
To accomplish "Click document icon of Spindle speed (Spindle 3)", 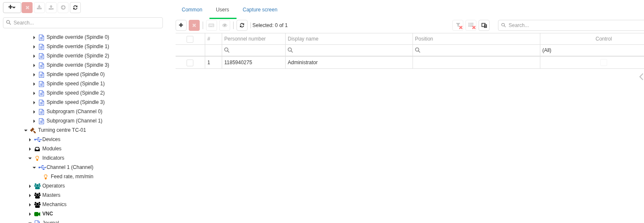I will click(41, 103).
